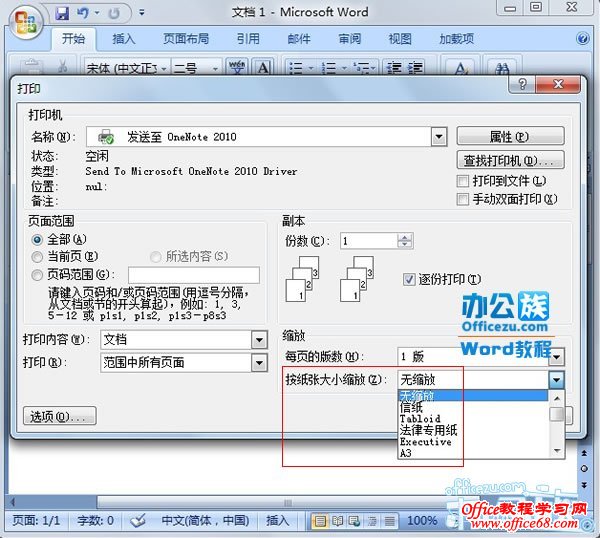
Task: Click the multilevel list icon
Action: 361,68
